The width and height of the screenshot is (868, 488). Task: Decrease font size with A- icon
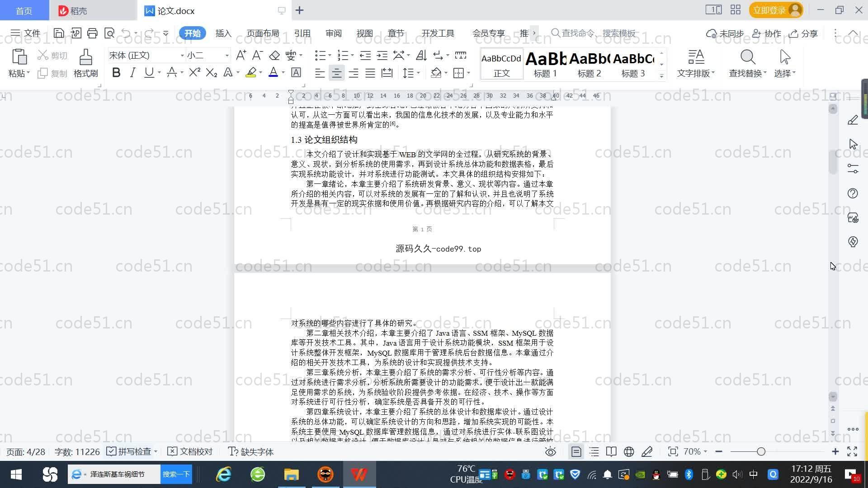(257, 55)
